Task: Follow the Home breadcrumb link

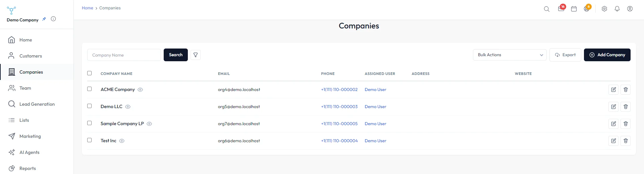Action: pos(88,8)
